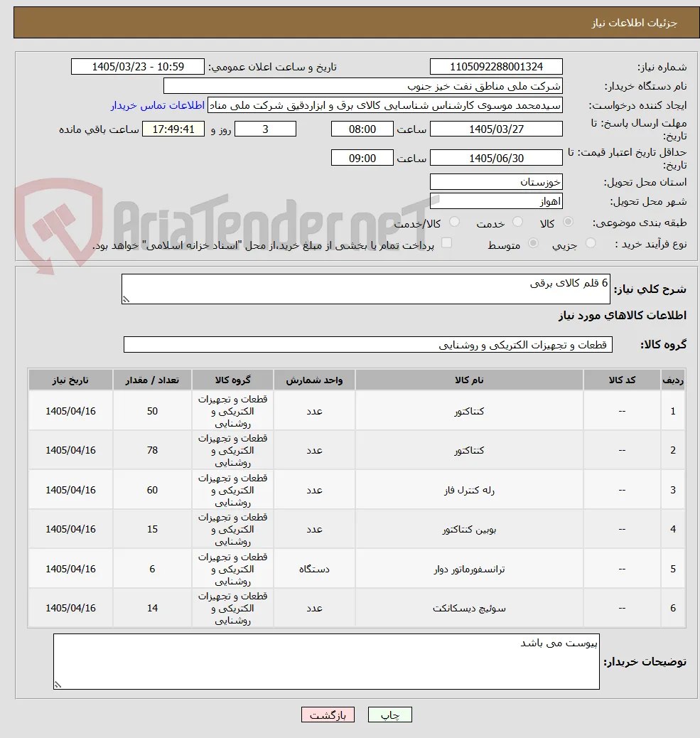Click the buyer notes textarea resize grip
The height and width of the screenshot is (738, 700).
tap(58, 685)
